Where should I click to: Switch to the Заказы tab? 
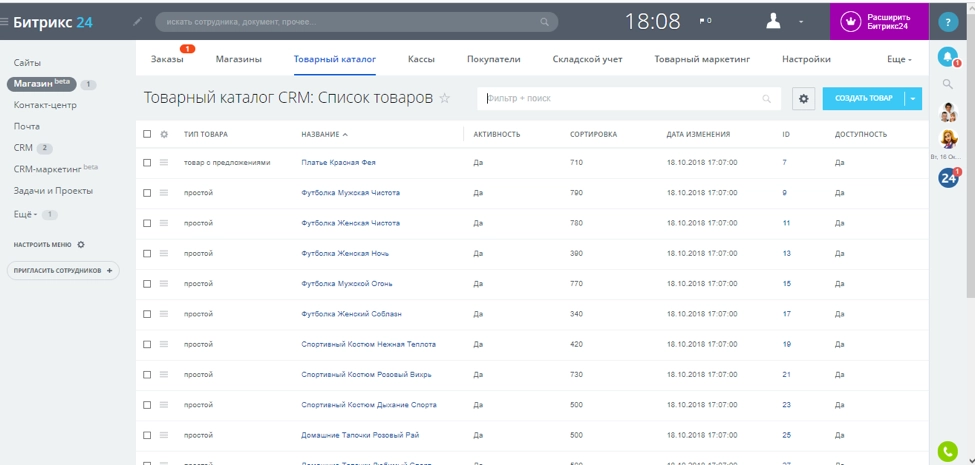click(167, 59)
